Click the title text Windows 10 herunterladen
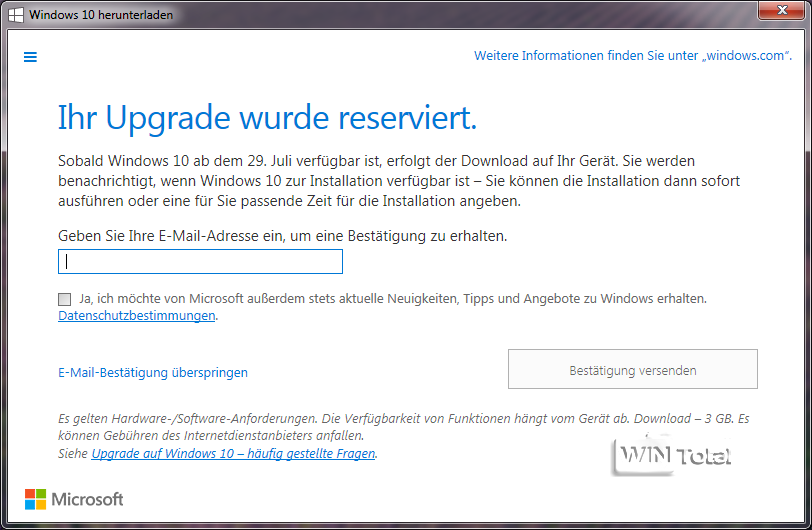Screen dimensions: 812x530 click(x=101, y=15)
